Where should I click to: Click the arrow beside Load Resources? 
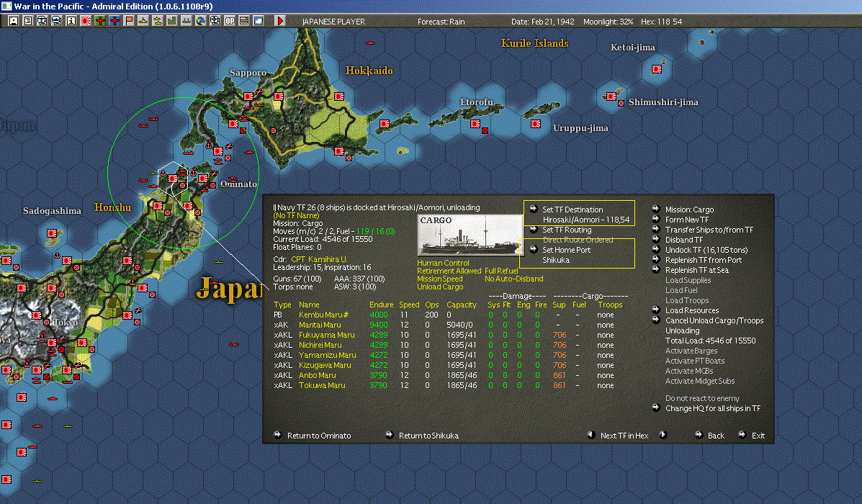(x=656, y=310)
